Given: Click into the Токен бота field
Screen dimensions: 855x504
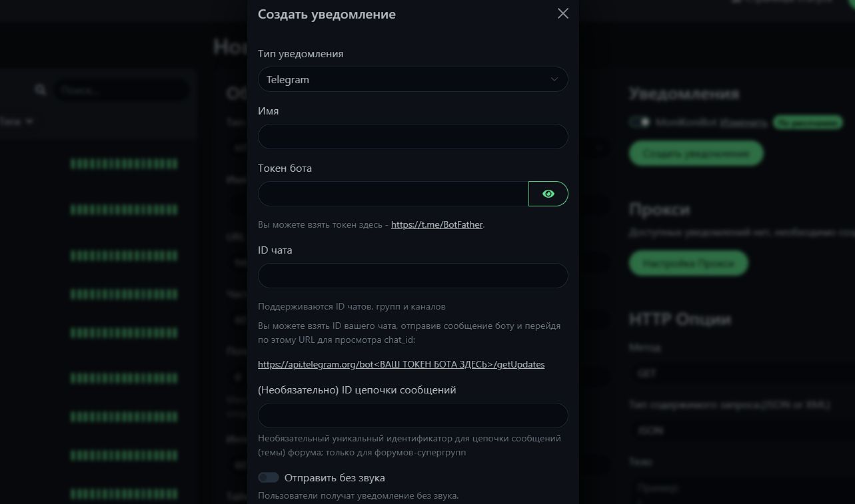Looking at the screenshot, I should [393, 194].
